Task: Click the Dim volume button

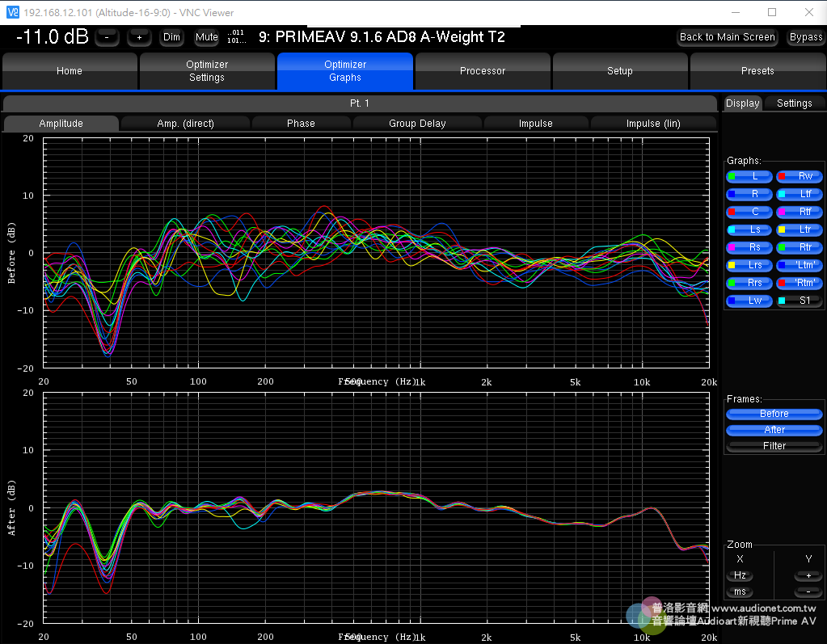Action: (x=171, y=37)
